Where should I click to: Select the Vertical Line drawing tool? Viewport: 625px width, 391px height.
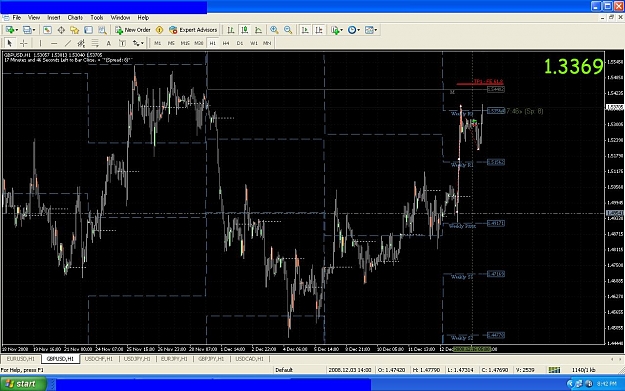(40, 43)
